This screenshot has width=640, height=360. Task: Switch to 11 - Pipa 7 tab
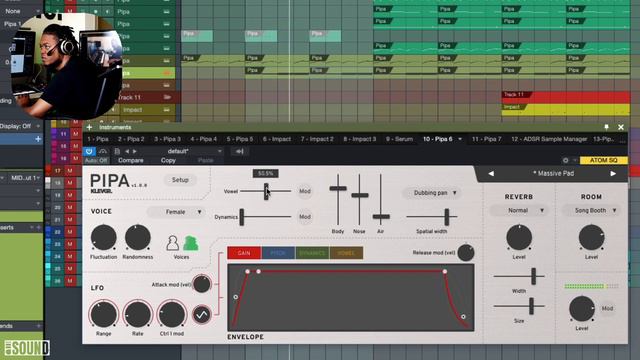pos(487,139)
